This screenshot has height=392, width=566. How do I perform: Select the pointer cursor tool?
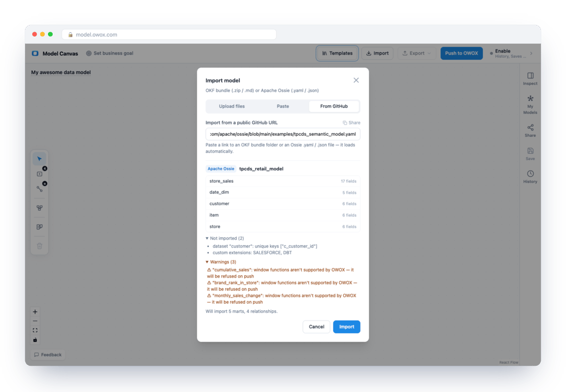click(x=39, y=159)
